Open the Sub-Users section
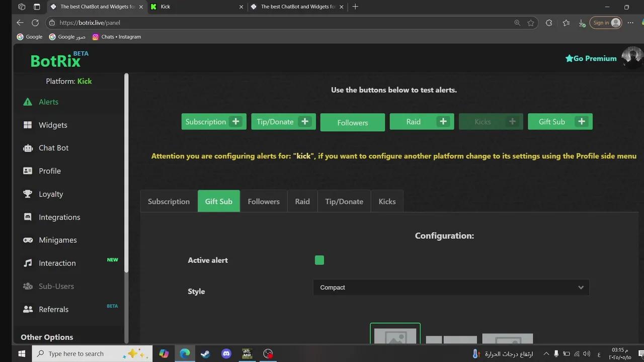This screenshot has width=644, height=362. click(56, 286)
